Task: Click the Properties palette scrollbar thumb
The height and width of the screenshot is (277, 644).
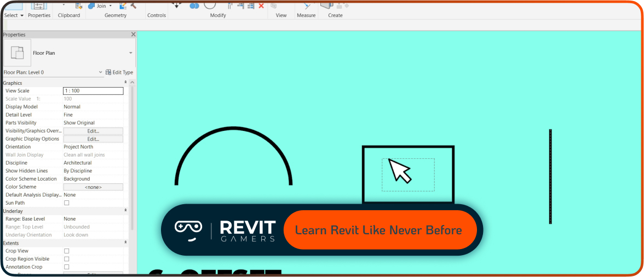Action: [x=133, y=158]
